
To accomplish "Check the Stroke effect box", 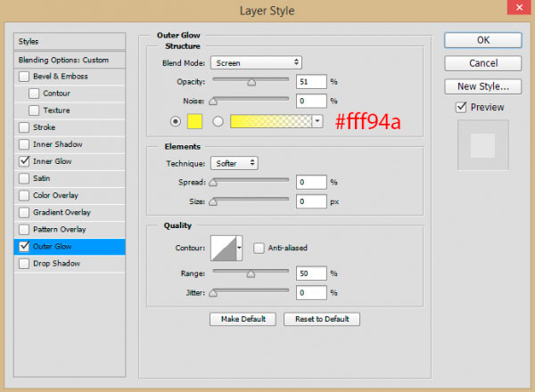I will [x=24, y=127].
